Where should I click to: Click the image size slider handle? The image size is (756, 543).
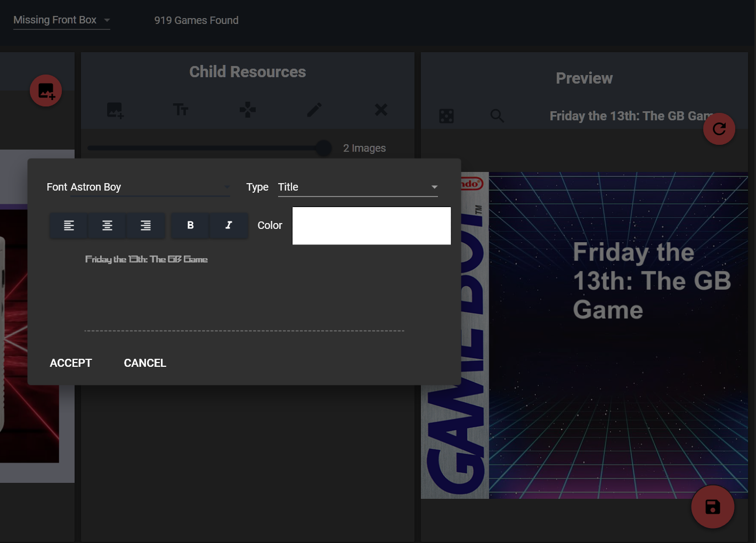[x=323, y=148]
